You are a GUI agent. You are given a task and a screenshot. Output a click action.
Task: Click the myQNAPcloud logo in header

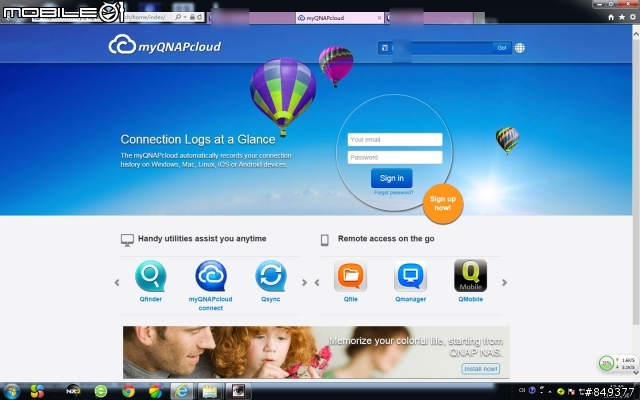(x=164, y=45)
